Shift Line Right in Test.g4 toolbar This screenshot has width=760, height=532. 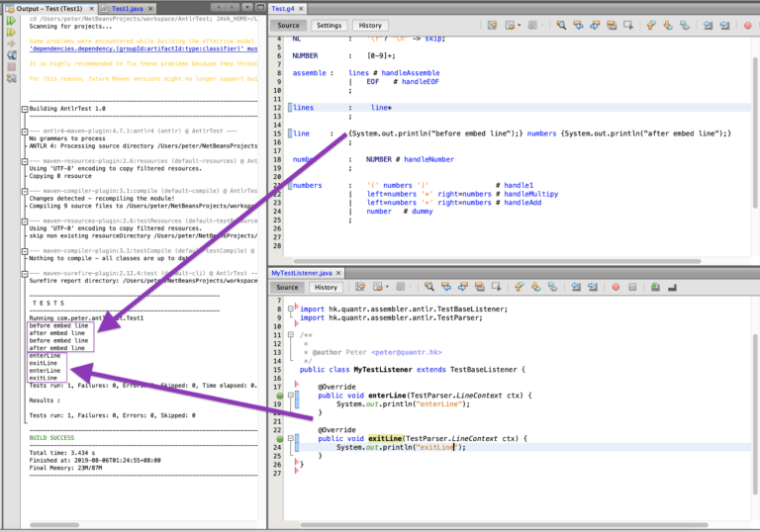(x=724, y=25)
